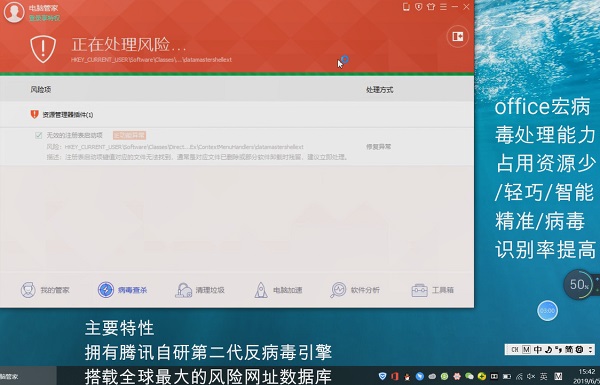This screenshot has height=385, width=600.
Task: Click the large warning shield icon
Action: click(43, 49)
